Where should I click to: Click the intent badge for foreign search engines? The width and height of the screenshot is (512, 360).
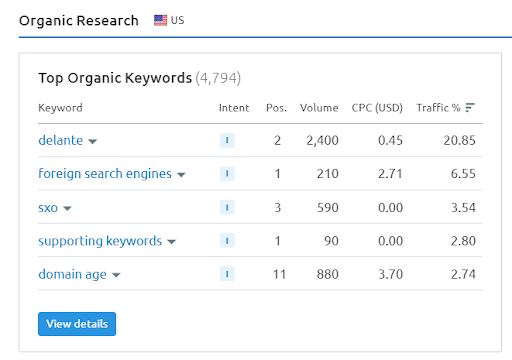click(227, 174)
